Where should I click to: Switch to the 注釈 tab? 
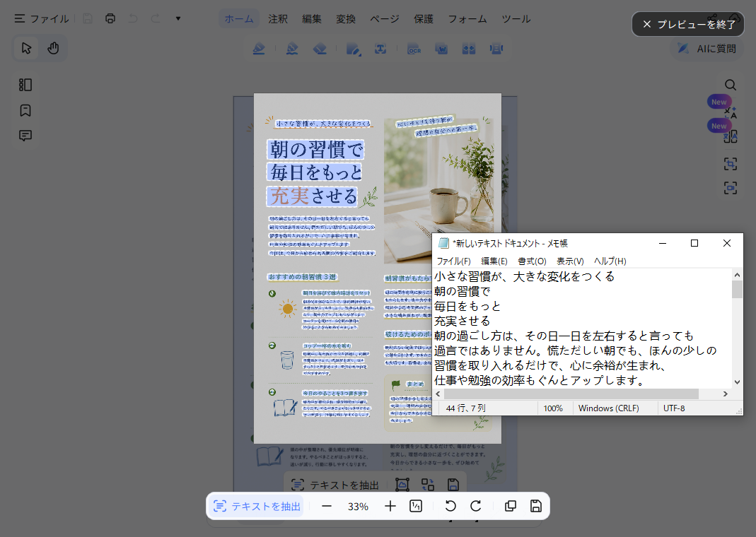click(278, 19)
